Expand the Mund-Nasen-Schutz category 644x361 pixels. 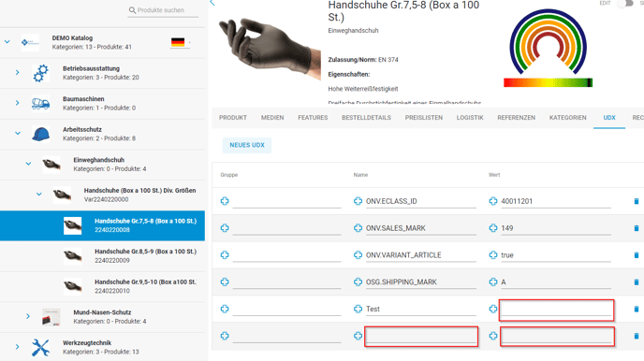[x=28, y=316]
